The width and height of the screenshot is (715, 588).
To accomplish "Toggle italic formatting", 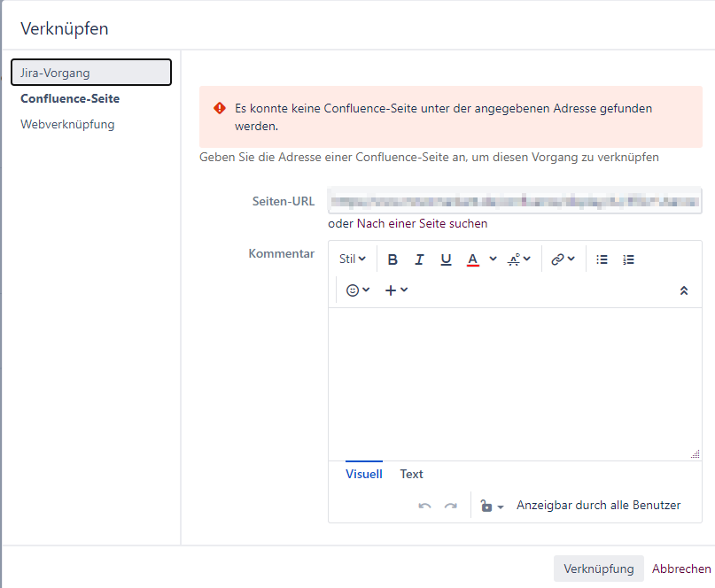I will coord(419,259).
